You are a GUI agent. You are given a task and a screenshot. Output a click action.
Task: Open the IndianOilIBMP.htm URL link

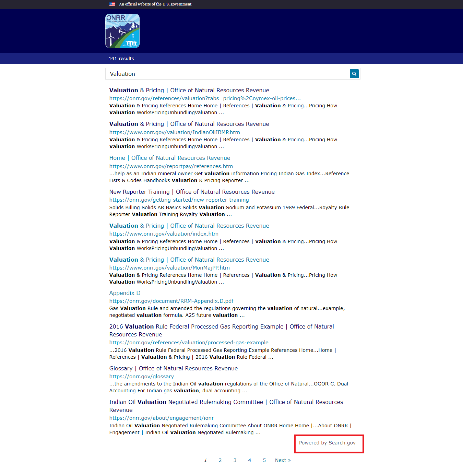(x=174, y=132)
